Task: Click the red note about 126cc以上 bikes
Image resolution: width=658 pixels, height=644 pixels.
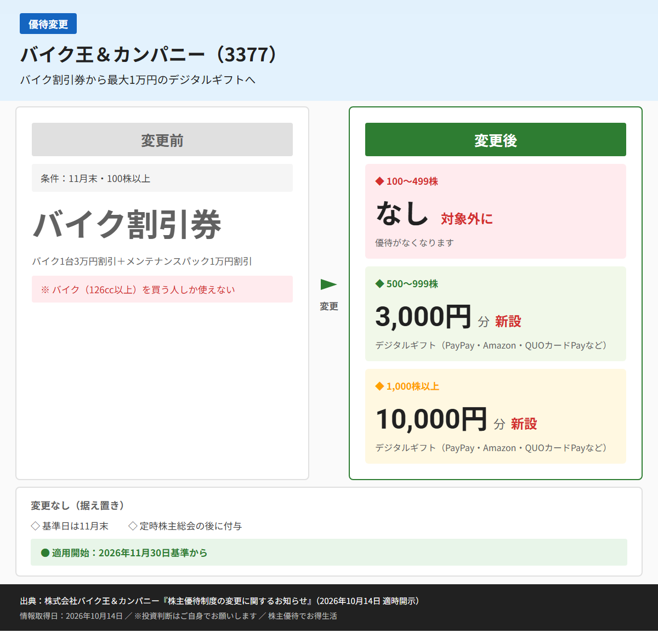Action: [162, 289]
